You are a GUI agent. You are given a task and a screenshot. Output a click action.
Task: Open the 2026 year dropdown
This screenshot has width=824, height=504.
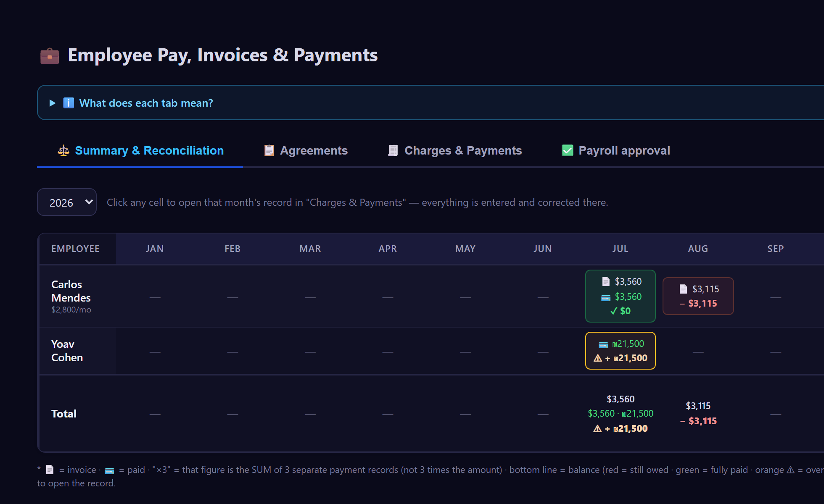(67, 202)
